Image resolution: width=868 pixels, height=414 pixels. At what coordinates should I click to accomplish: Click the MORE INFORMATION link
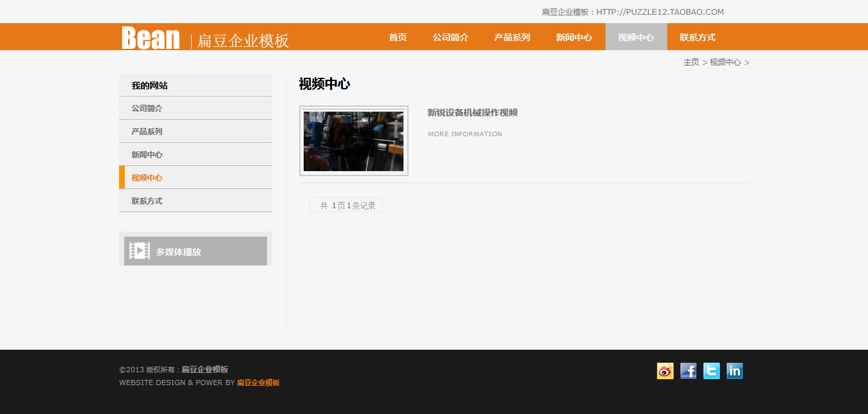point(465,134)
